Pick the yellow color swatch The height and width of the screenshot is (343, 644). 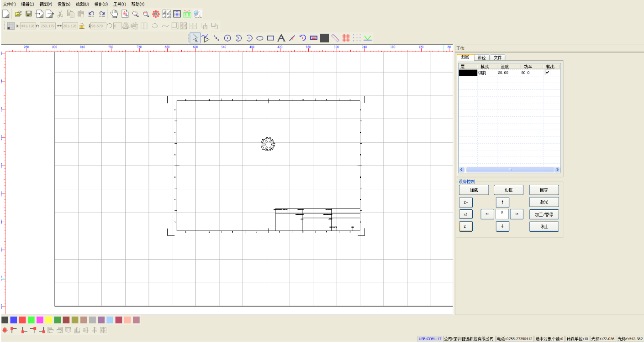[48, 320]
